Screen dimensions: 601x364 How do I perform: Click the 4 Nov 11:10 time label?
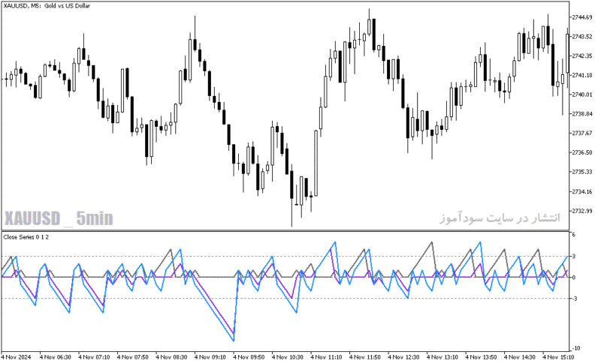326,357
